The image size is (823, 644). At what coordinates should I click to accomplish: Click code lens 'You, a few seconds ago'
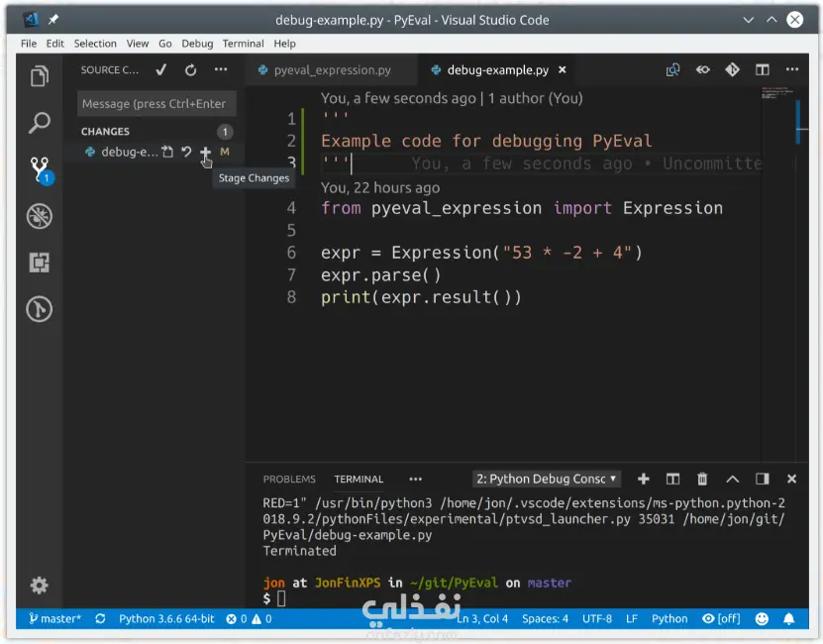point(398,98)
